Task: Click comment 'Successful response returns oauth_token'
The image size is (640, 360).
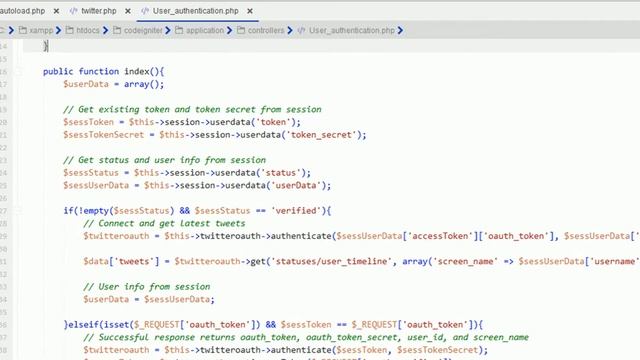Action: pyautogui.click(x=306, y=337)
